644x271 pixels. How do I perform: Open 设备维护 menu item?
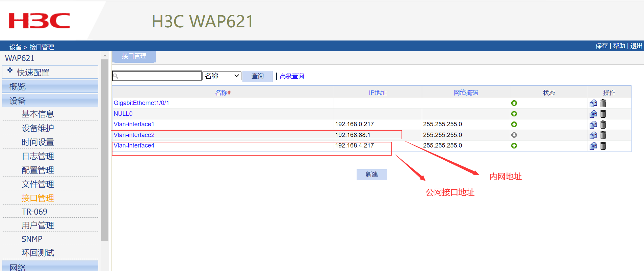(38, 128)
